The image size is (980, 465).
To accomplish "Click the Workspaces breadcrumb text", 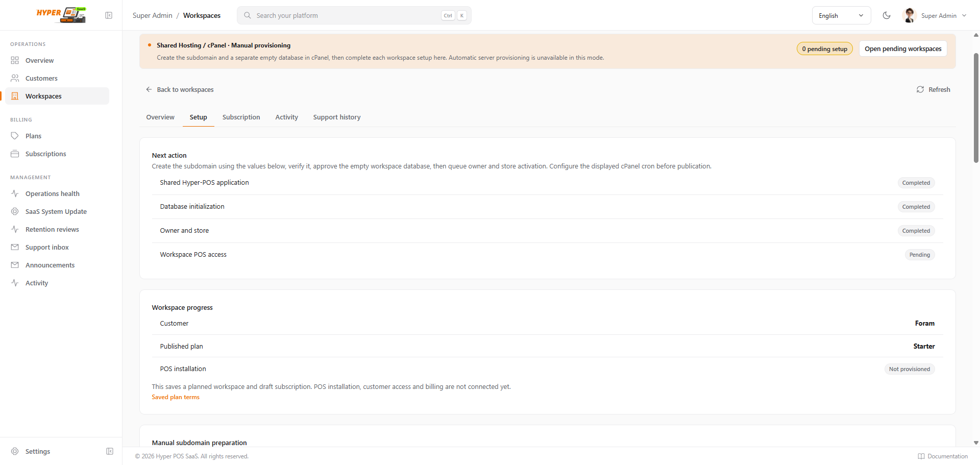I will (202, 15).
